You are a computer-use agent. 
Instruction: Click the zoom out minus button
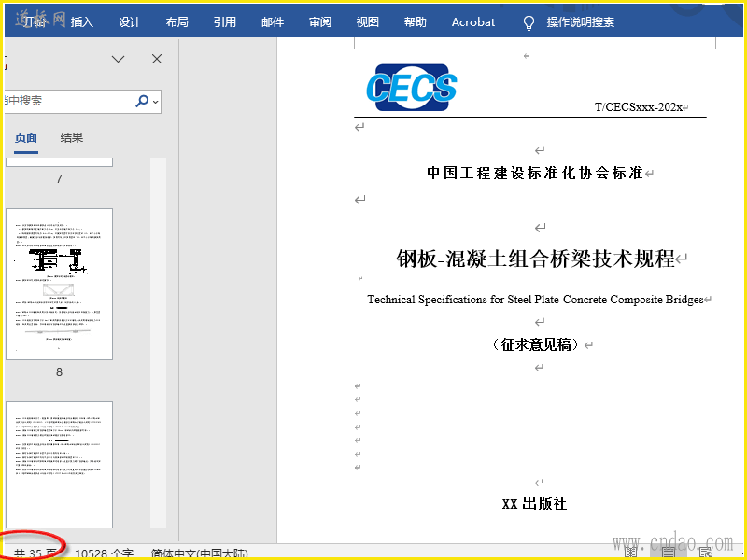(x=734, y=553)
